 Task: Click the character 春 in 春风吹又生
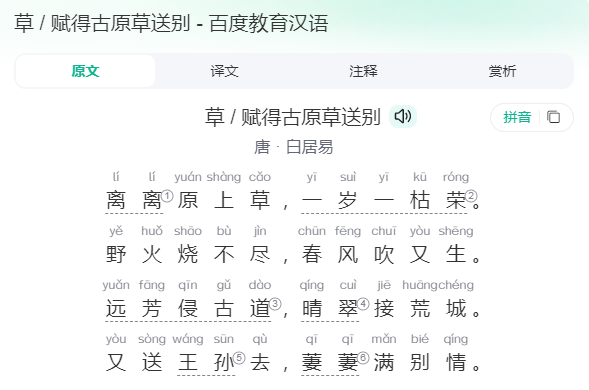(311, 254)
